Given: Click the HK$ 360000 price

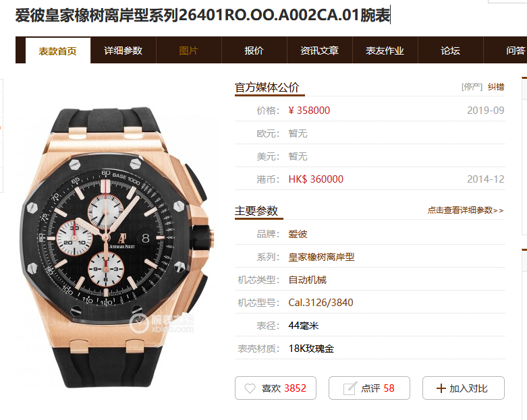Looking at the screenshot, I should point(316,179).
